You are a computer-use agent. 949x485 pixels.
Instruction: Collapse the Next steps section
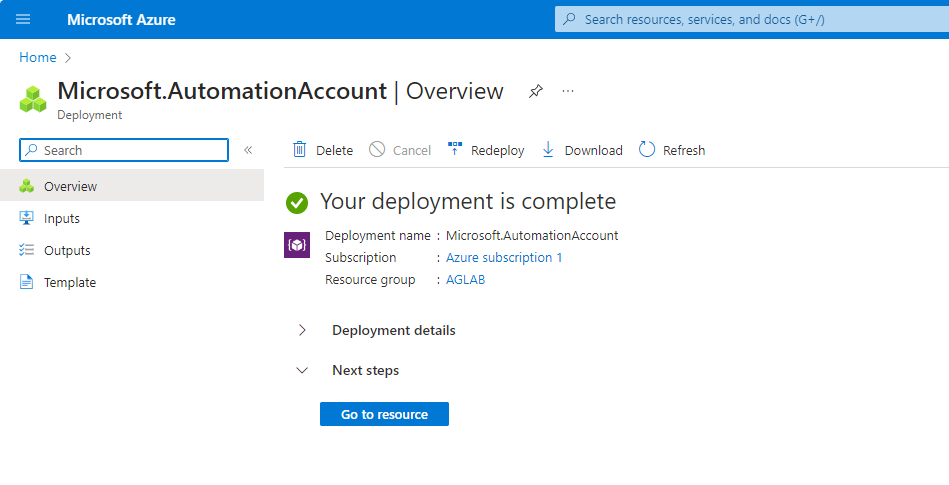click(x=303, y=370)
